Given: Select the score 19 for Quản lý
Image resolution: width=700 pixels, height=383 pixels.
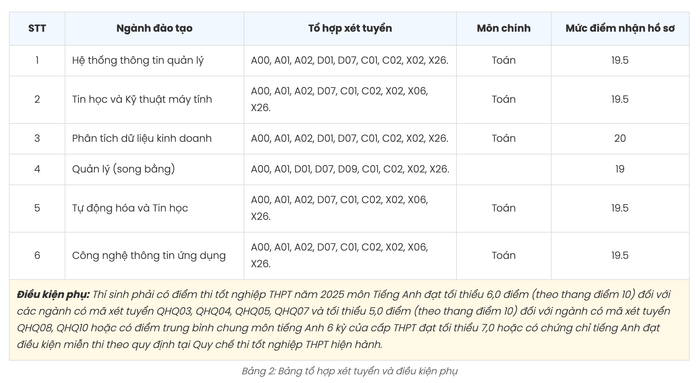Looking at the screenshot, I should tap(620, 169).
